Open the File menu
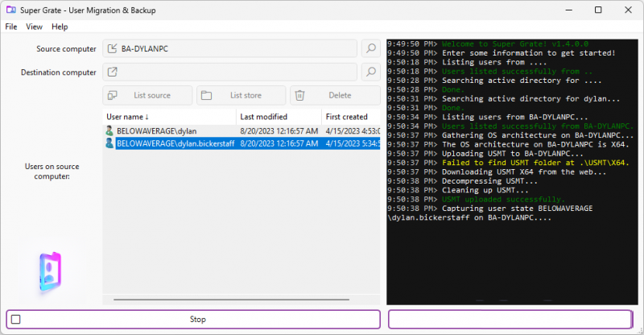 tap(11, 27)
